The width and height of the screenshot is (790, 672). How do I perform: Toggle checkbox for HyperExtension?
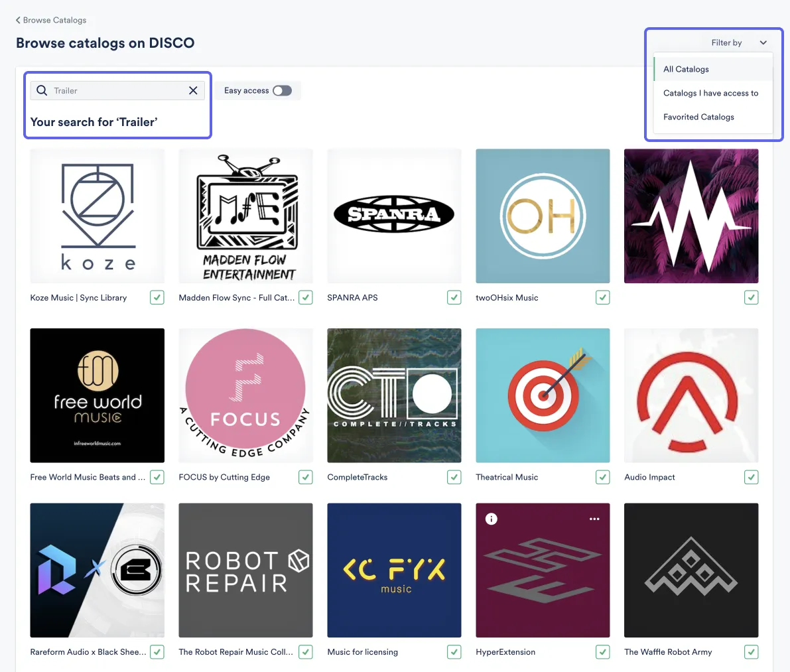click(602, 652)
